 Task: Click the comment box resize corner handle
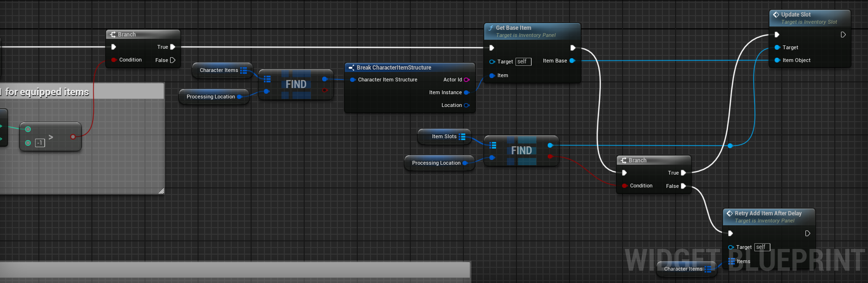point(162,191)
